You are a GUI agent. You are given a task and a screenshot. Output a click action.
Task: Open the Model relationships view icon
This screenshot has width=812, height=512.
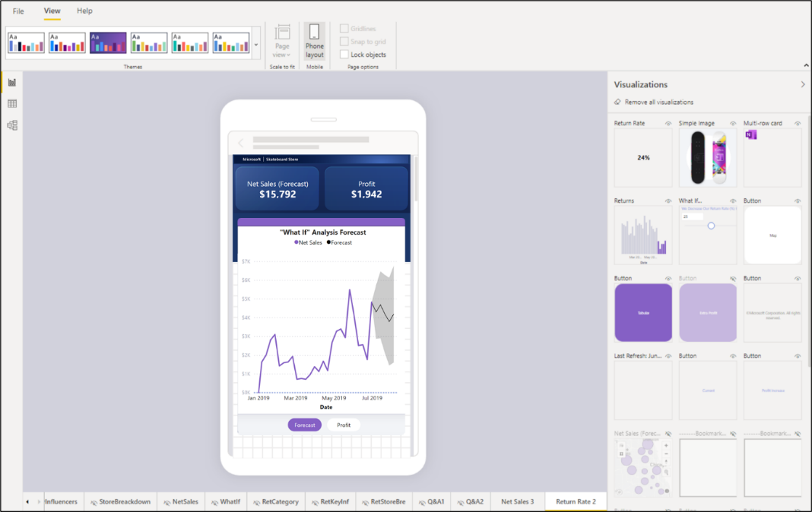click(12, 125)
